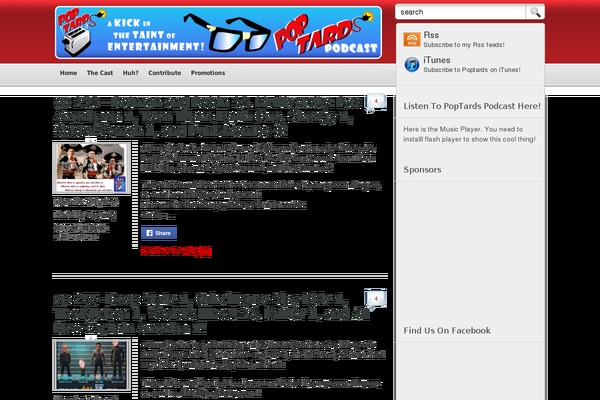Focus the search text field

[461, 12]
